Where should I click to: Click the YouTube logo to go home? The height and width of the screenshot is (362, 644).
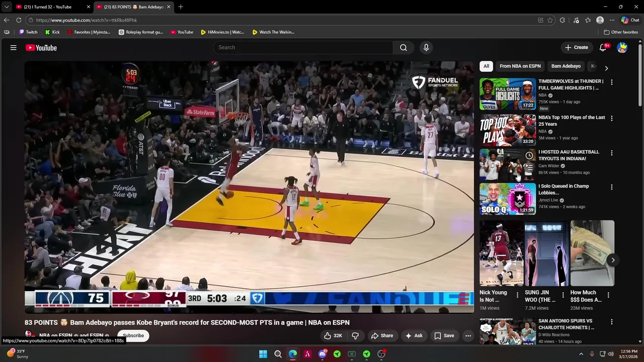[x=41, y=48]
